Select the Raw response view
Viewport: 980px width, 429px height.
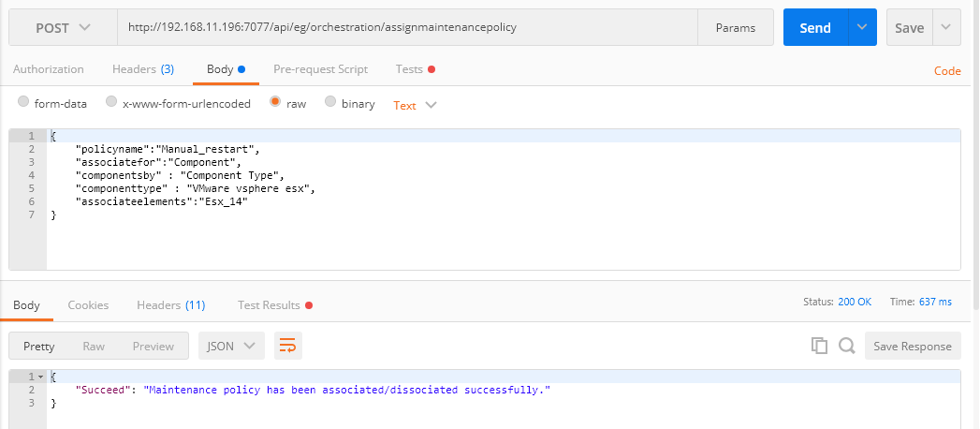(94, 346)
